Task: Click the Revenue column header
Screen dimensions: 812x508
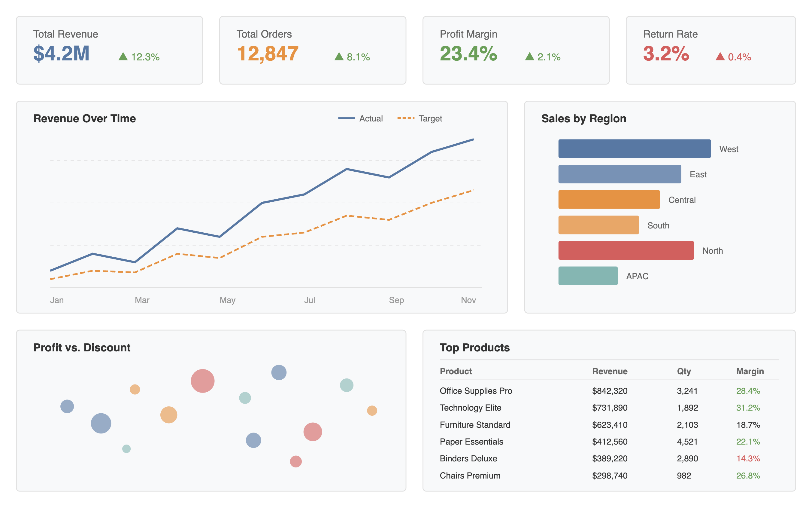Action: pos(610,371)
